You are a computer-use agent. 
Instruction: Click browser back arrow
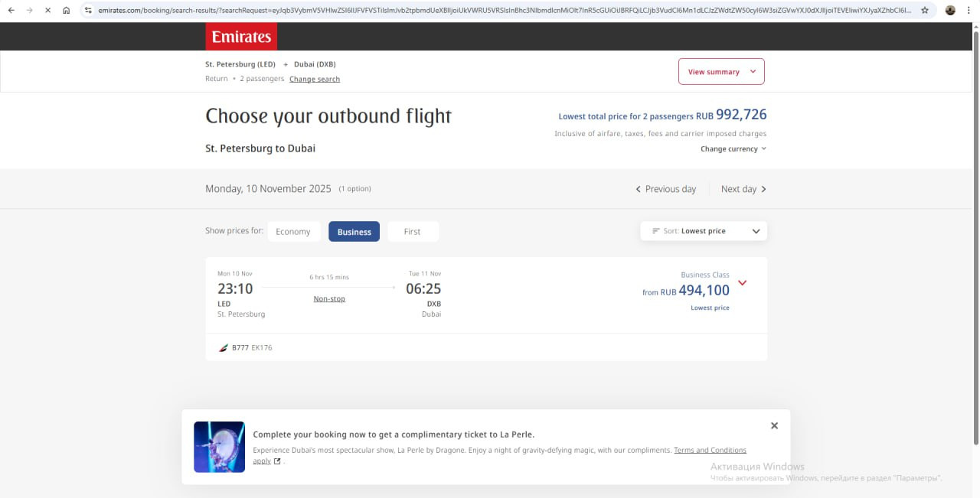tap(11, 11)
